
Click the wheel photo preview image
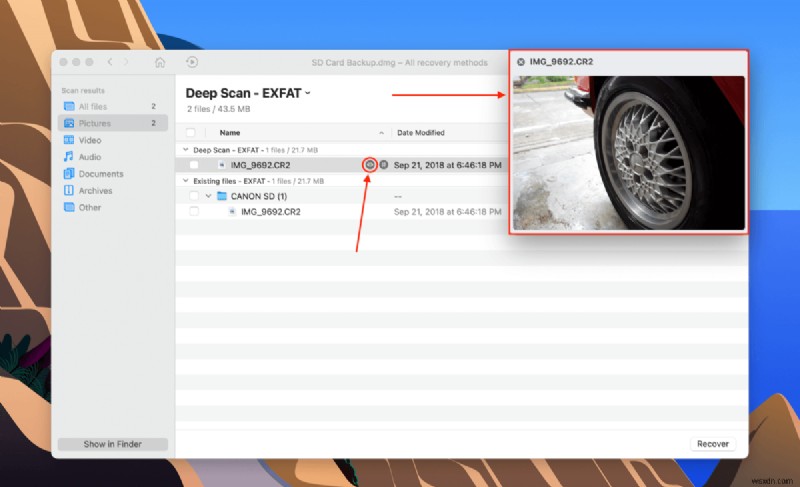[x=629, y=153]
